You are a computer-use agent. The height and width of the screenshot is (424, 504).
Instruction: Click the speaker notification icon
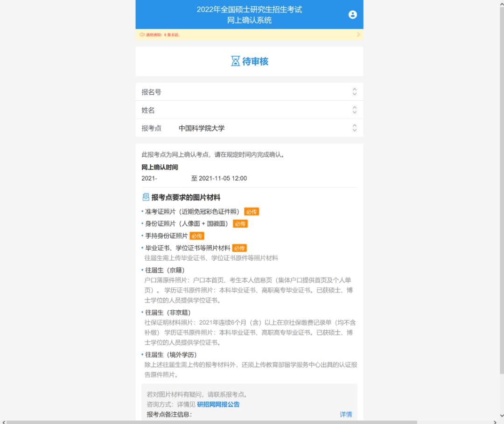tap(142, 35)
